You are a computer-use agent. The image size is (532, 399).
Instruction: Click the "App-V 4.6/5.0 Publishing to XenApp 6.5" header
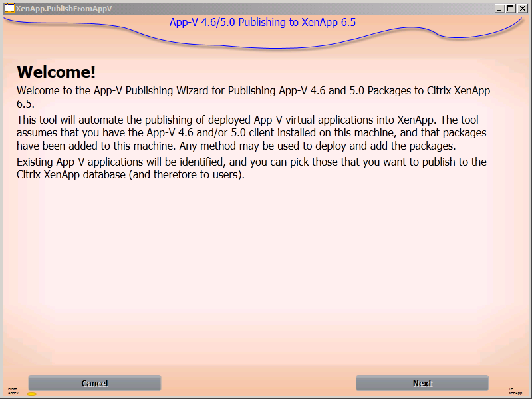[263, 22]
